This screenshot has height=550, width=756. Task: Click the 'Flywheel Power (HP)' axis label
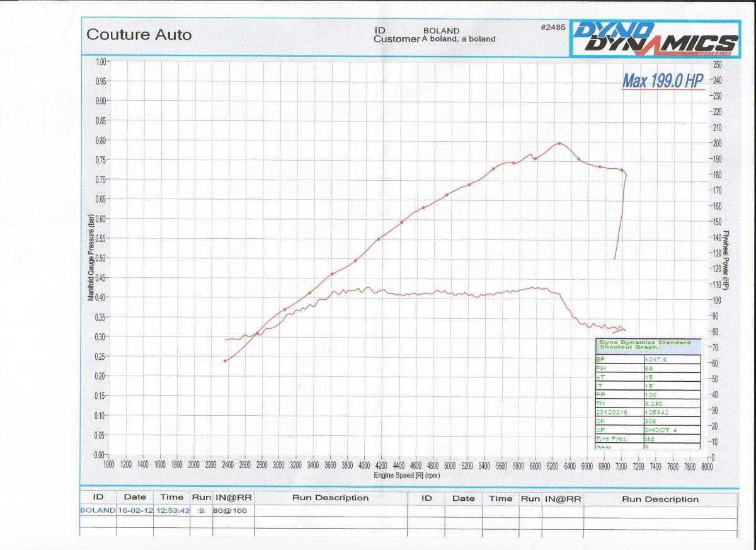point(725,260)
